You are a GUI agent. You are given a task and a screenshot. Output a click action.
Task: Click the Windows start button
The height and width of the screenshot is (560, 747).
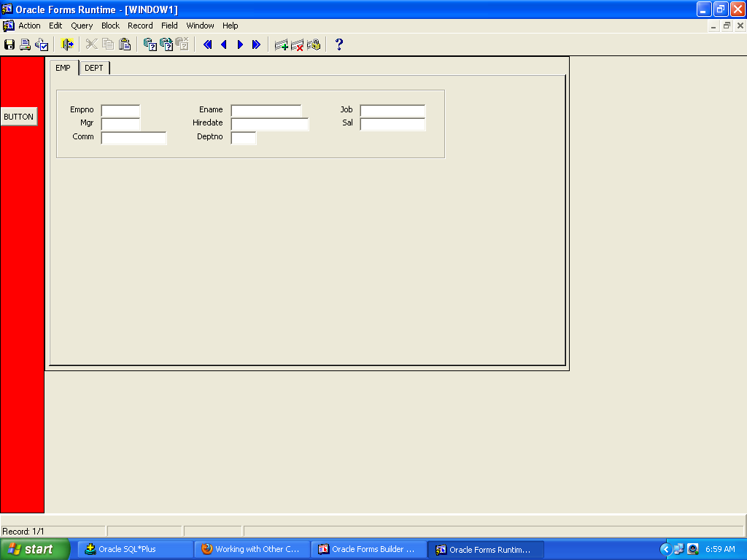click(x=35, y=549)
